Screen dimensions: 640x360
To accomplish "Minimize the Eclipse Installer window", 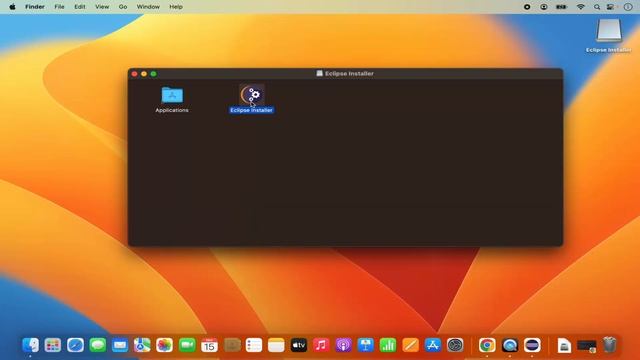I will click(144, 74).
